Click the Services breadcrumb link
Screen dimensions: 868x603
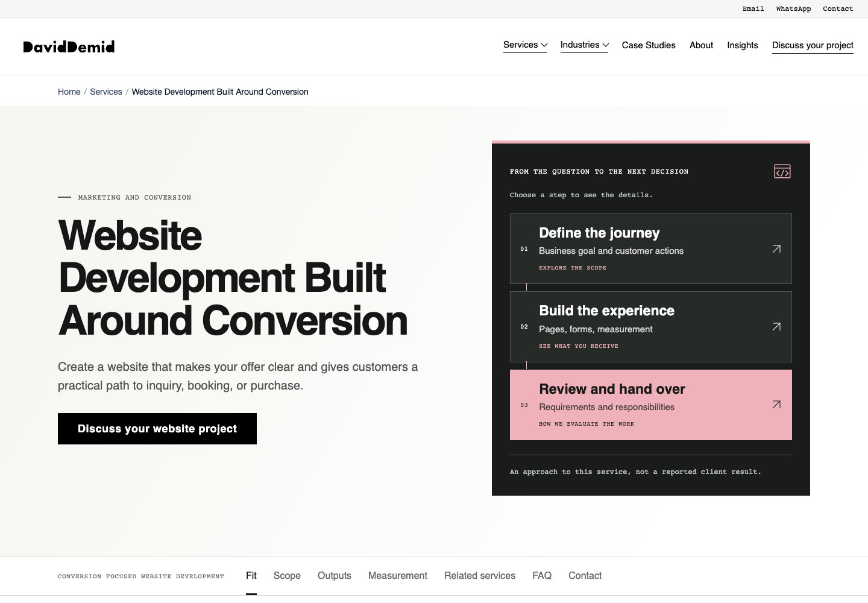pos(106,92)
